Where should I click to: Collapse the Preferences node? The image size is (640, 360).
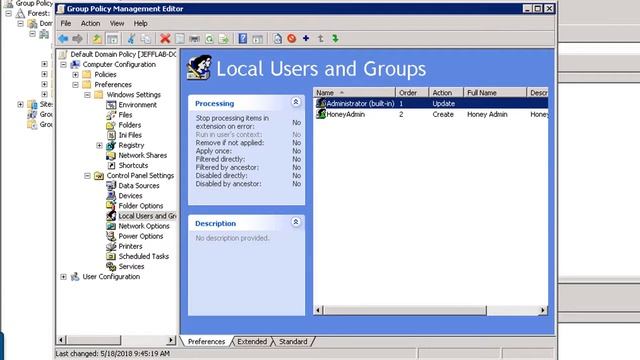76,85
